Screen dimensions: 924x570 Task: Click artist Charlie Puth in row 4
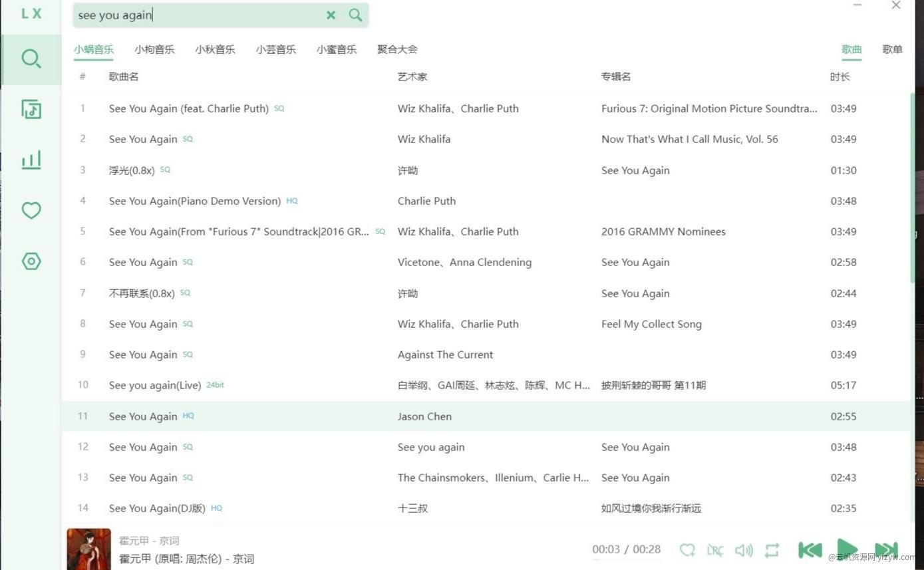[x=426, y=201]
